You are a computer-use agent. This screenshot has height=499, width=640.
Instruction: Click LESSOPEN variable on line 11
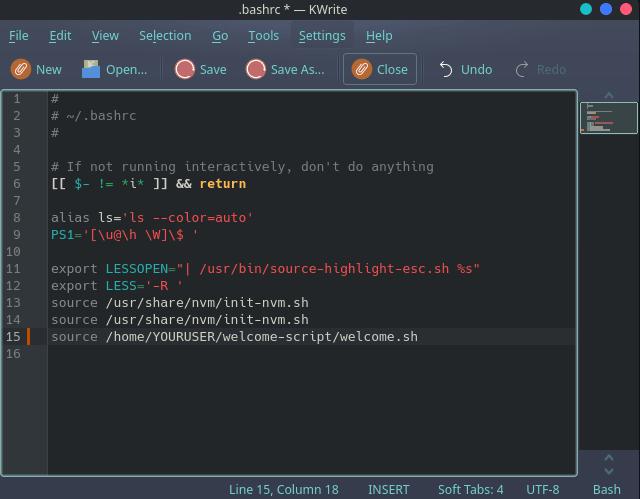[137, 268]
